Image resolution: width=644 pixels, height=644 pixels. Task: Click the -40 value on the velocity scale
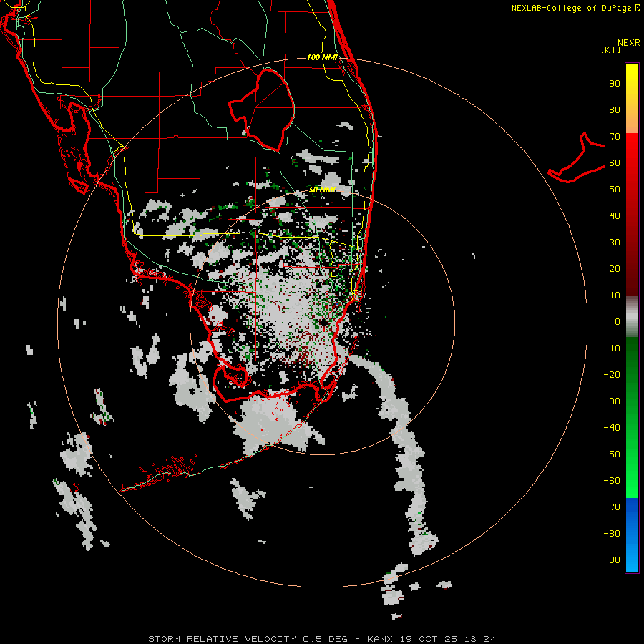pyautogui.click(x=612, y=428)
